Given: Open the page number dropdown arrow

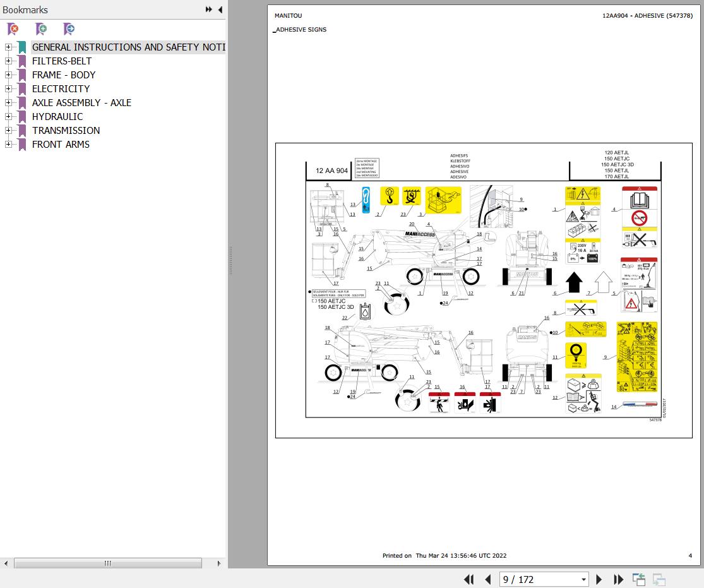Looking at the screenshot, I should coord(583,579).
